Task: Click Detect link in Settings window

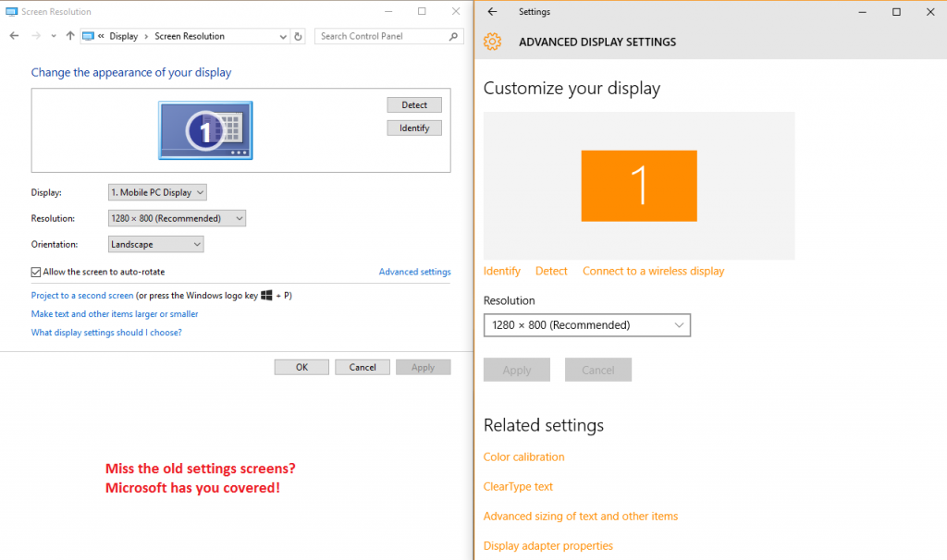Action: [551, 271]
